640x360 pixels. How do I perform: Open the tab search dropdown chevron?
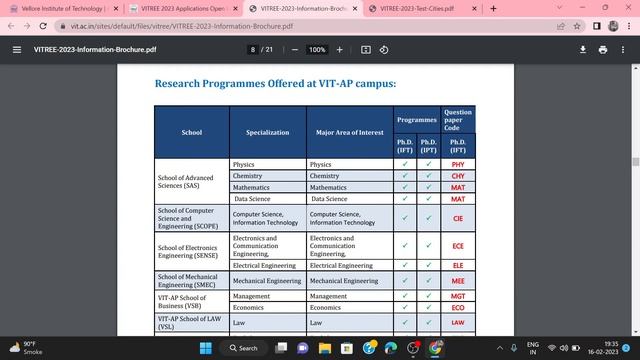pos(560,8)
